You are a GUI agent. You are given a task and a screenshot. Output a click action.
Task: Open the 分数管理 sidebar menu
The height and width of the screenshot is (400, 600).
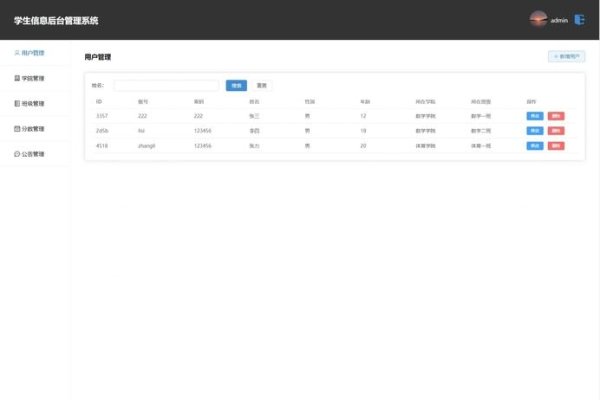(x=35, y=129)
